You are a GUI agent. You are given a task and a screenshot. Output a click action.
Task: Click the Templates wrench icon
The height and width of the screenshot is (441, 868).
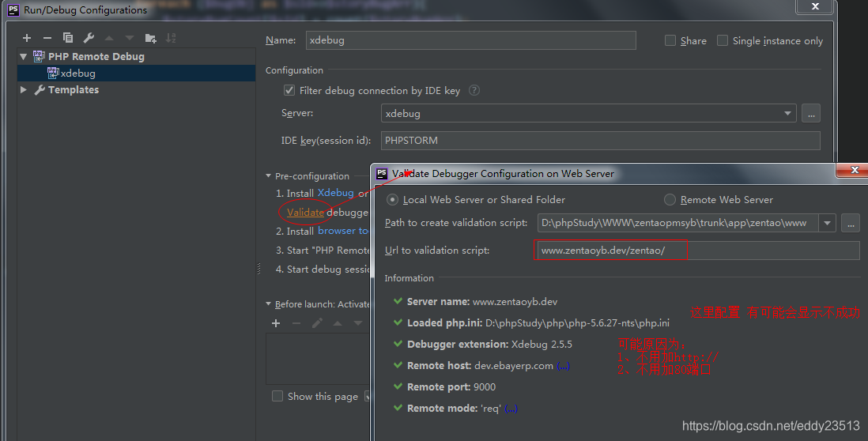(40, 89)
